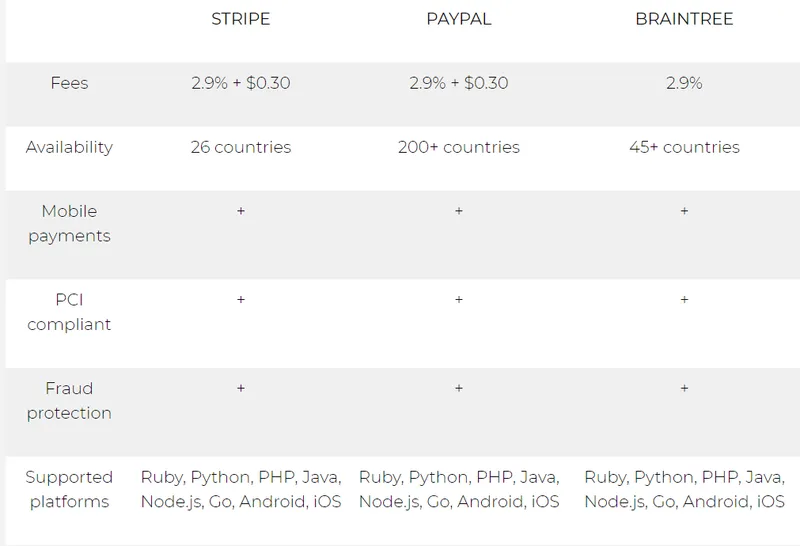Select the Fraud protection row label
The image size is (800, 546).
69,401
